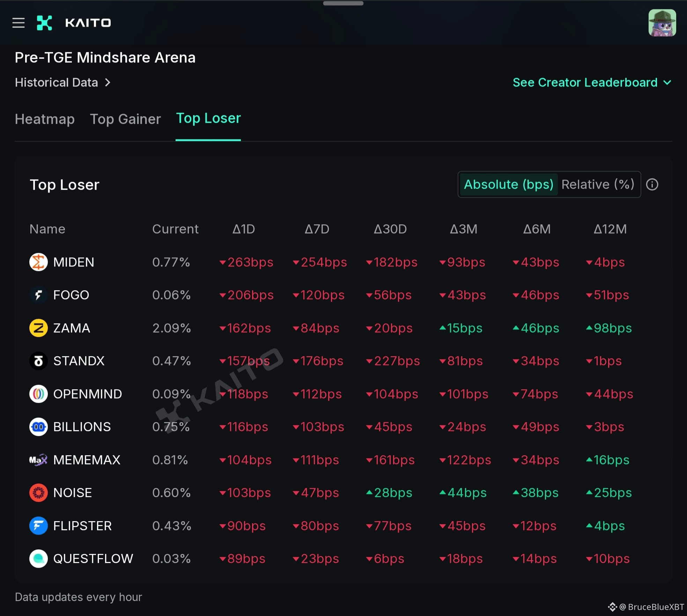Screen dimensions: 687x616
Task: Click the OPENMIND colorful logo
Action: 38,394
